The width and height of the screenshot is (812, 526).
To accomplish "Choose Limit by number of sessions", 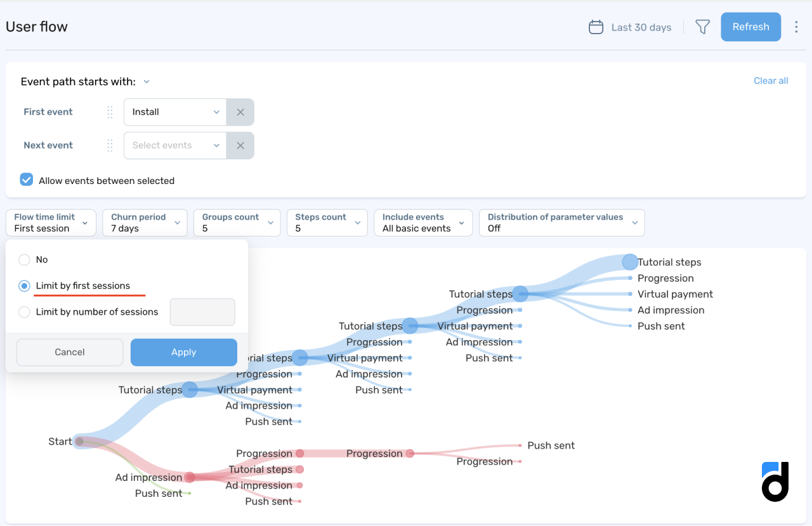I will 24,312.
